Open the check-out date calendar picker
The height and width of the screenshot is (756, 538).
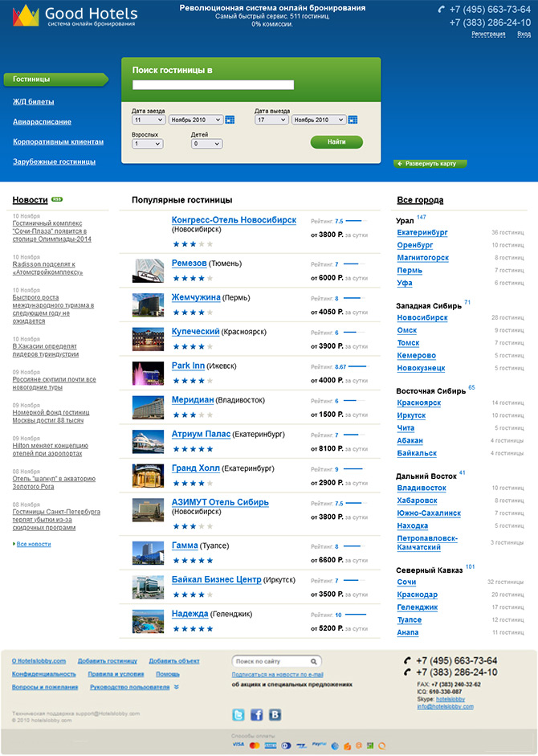353,120
